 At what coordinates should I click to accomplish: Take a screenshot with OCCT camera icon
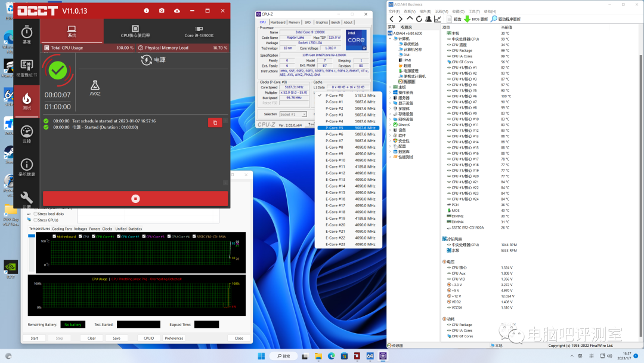(x=162, y=11)
